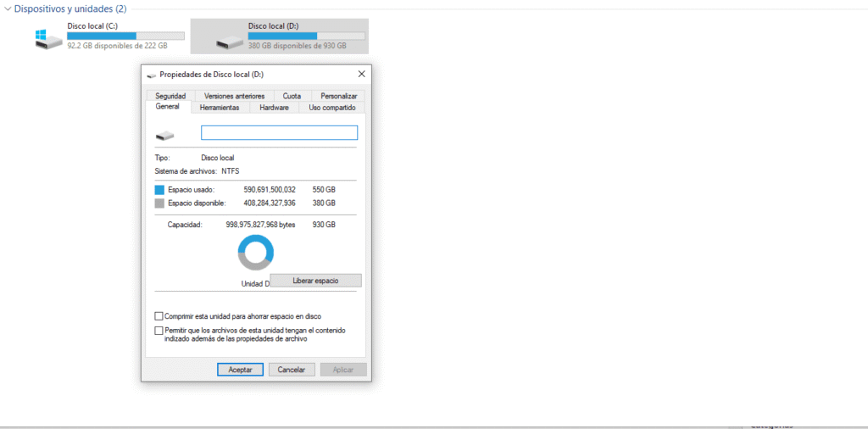
Task: Toggle the index file contents checkbox
Action: coord(159,330)
